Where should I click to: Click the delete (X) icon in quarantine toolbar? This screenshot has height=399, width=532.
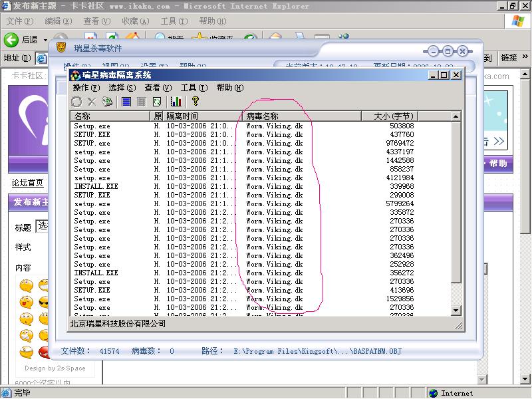point(91,102)
